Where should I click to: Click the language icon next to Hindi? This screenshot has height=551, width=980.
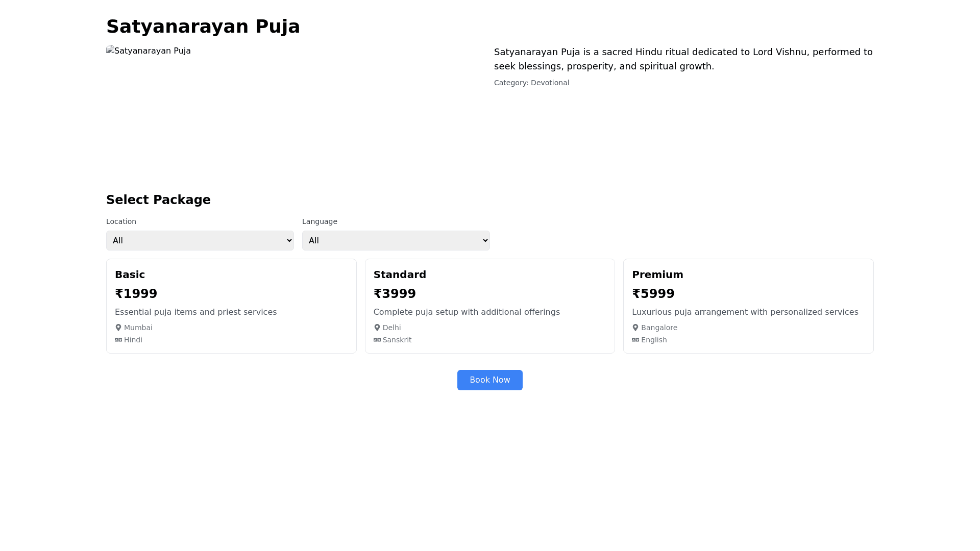tap(118, 339)
